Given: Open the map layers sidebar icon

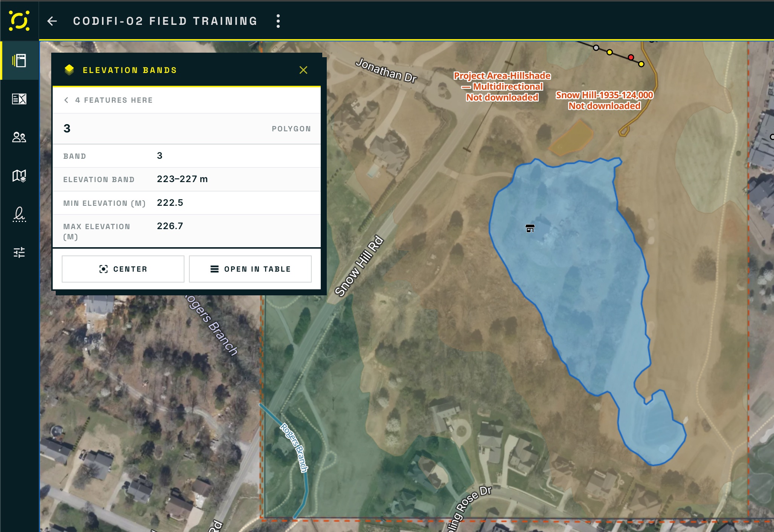Looking at the screenshot, I should pyautogui.click(x=19, y=176).
